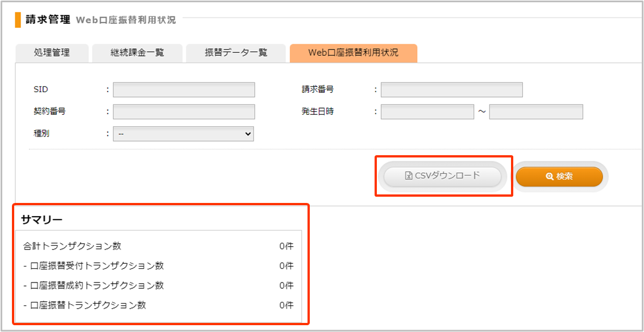
Task: Click the CSV file icon in the download button
Action: (x=408, y=176)
